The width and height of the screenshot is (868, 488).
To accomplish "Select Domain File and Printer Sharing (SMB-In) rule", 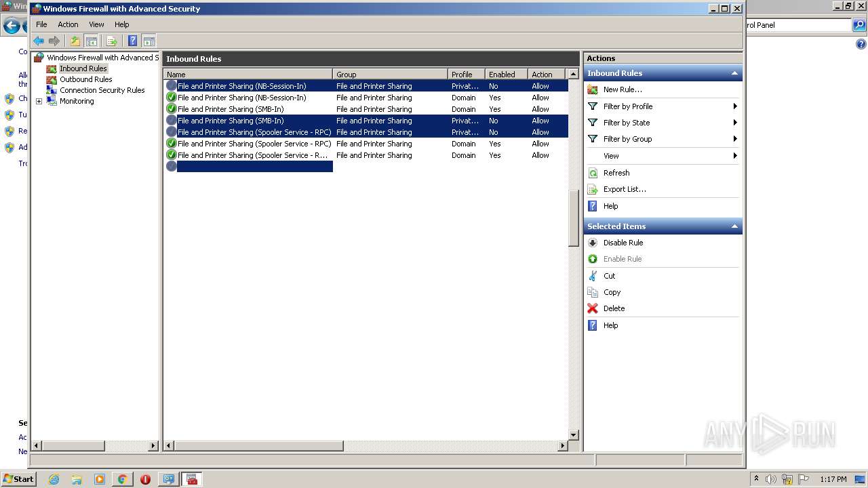I will (x=366, y=109).
